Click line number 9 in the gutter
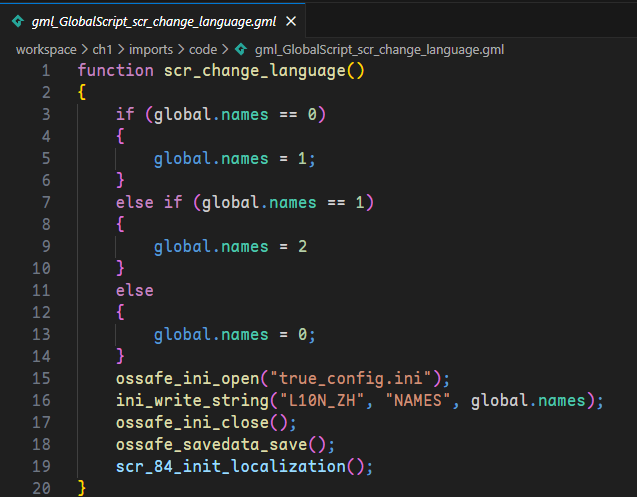This screenshot has width=637, height=497. click(x=46, y=246)
